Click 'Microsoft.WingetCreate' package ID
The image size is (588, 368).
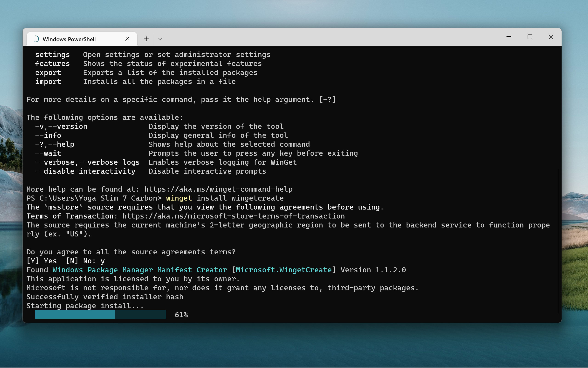(x=284, y=270)
